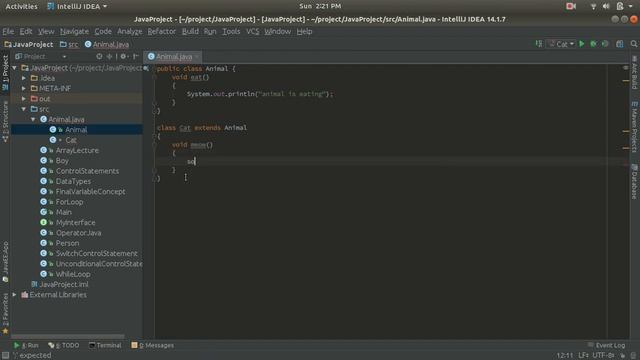
Task: Close the Animal.java editor tab
Action: click(197, 57)
